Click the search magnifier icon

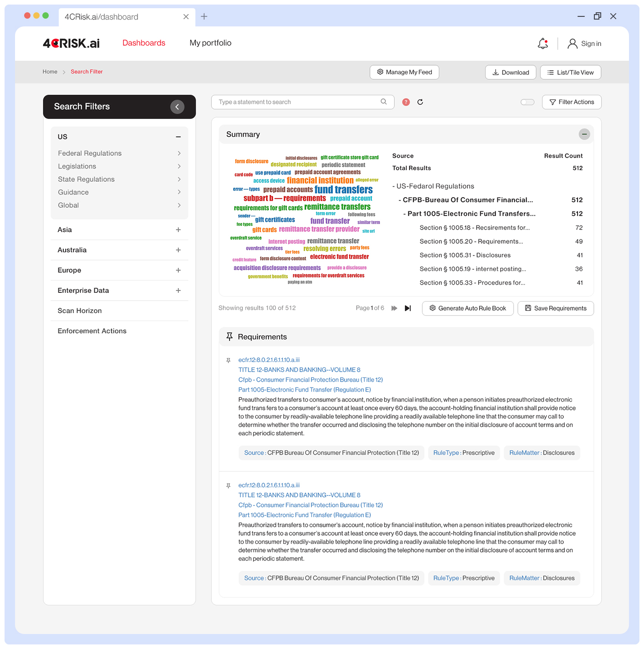pyautogui.click(x=384, y=102)
